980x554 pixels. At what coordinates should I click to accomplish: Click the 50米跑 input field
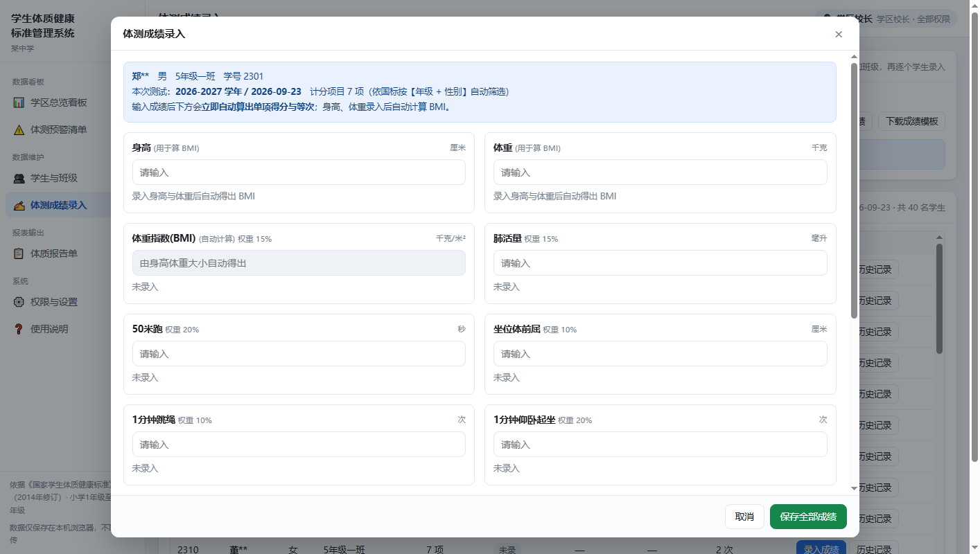click(299, 354)
